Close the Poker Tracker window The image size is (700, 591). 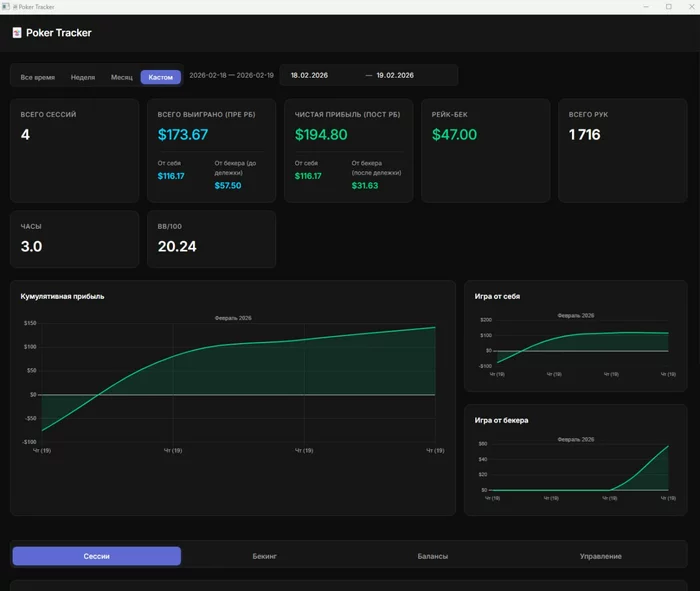pyautogui.click(x=692, y=7)
